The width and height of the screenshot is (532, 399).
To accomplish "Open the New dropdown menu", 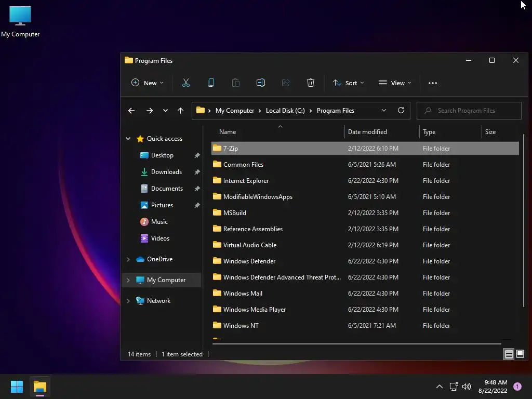I will [x=147, y=83].
